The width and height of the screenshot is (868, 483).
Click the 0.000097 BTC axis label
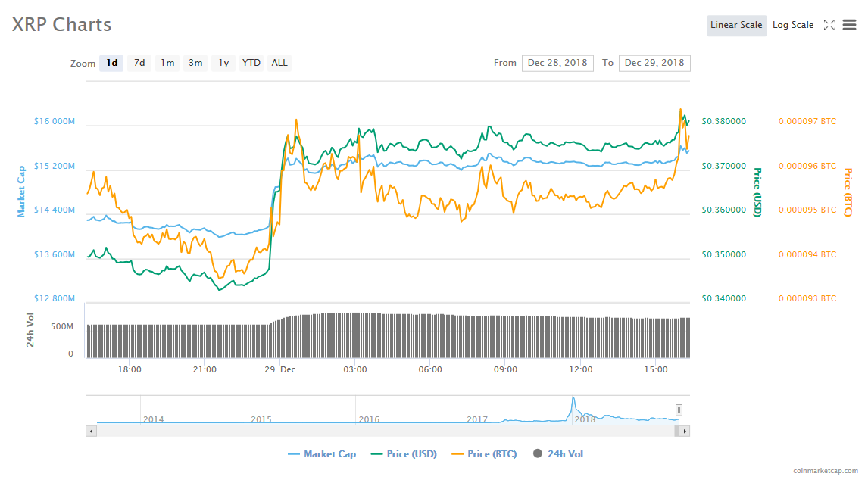click(807, 121)
